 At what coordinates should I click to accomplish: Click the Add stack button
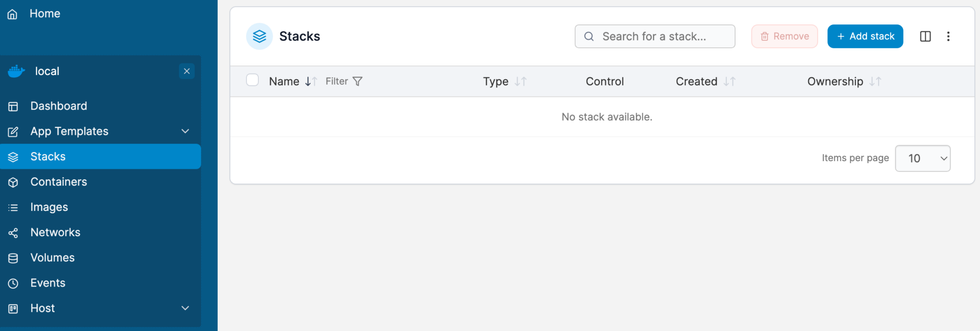pyautogui.click(x=865, y=36)
